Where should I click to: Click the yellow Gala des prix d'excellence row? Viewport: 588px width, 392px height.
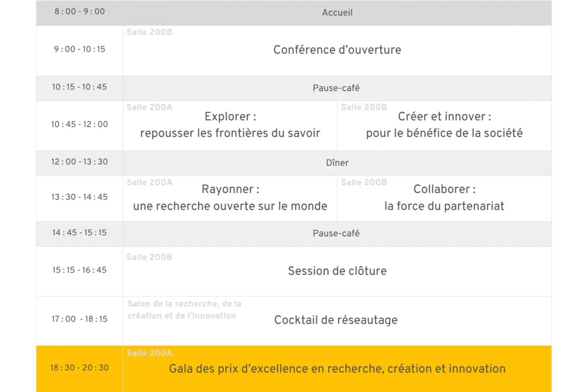point(337,369)
